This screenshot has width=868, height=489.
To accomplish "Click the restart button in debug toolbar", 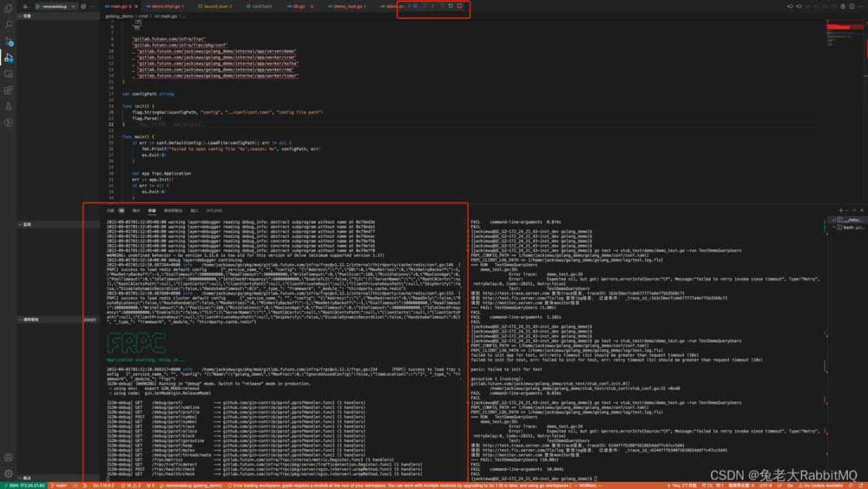I will (450, 6).
